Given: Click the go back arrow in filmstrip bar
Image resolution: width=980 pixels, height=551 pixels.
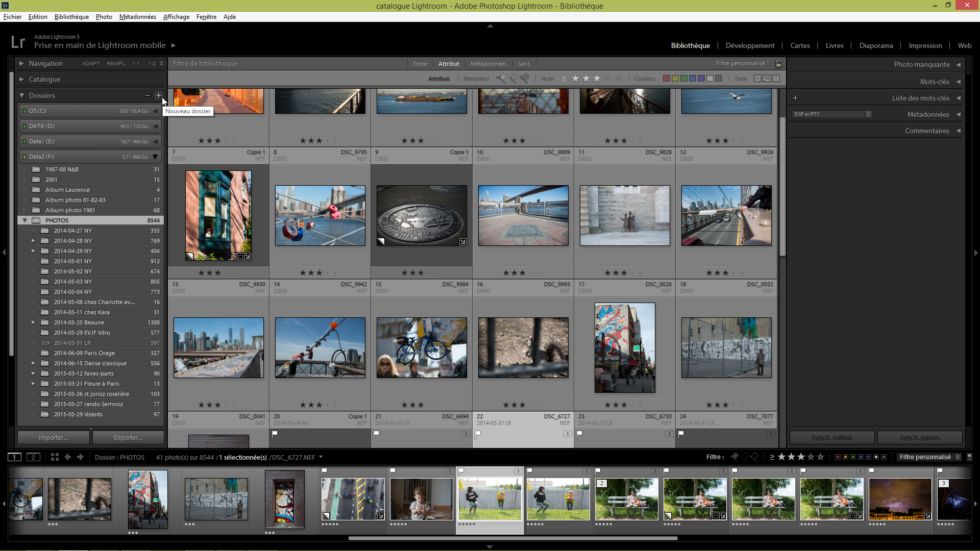Looking at the screenshot, I should click(68, 457).
